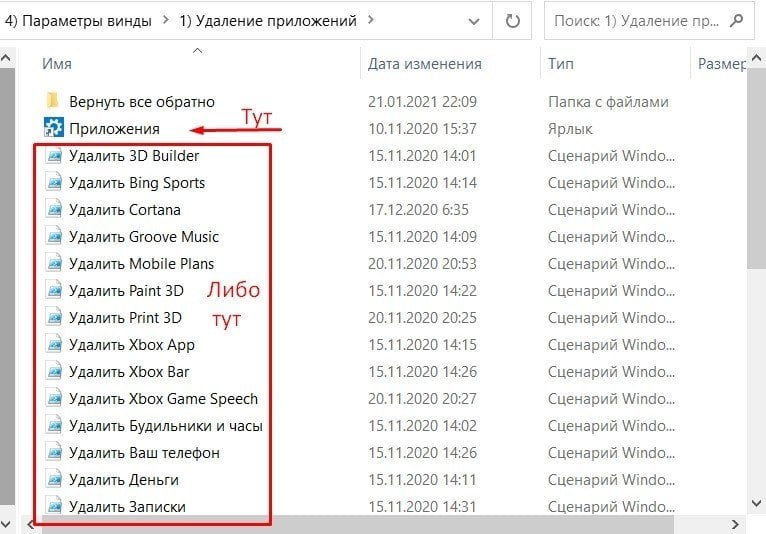
Task: Select the 'Удалить Paint 3D' script icon
Action: coord(54,290)
